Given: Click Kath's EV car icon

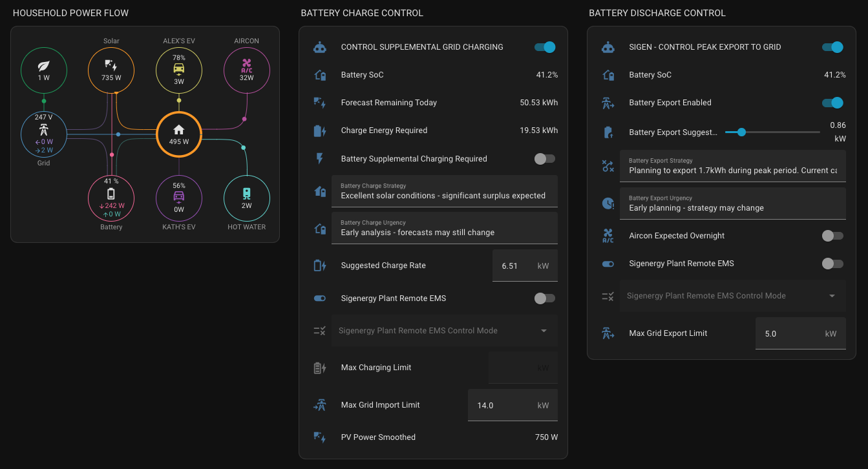Looking at the screenshot, I should coord(179,198).
